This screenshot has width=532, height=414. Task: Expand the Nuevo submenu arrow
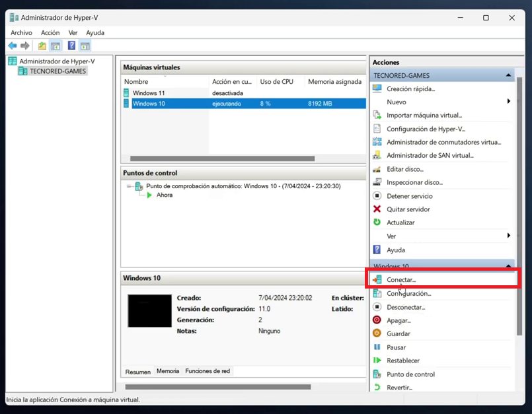(x=509, y=102)
